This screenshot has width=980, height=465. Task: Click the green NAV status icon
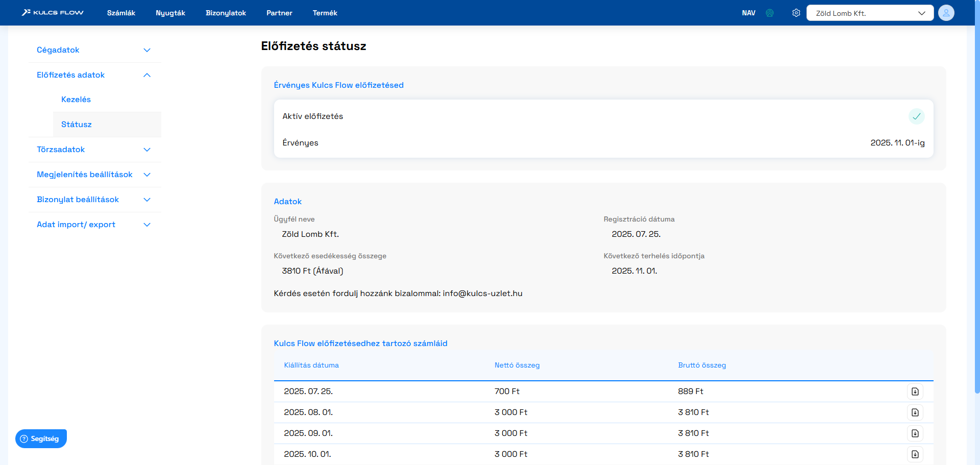tap(770, 13)
